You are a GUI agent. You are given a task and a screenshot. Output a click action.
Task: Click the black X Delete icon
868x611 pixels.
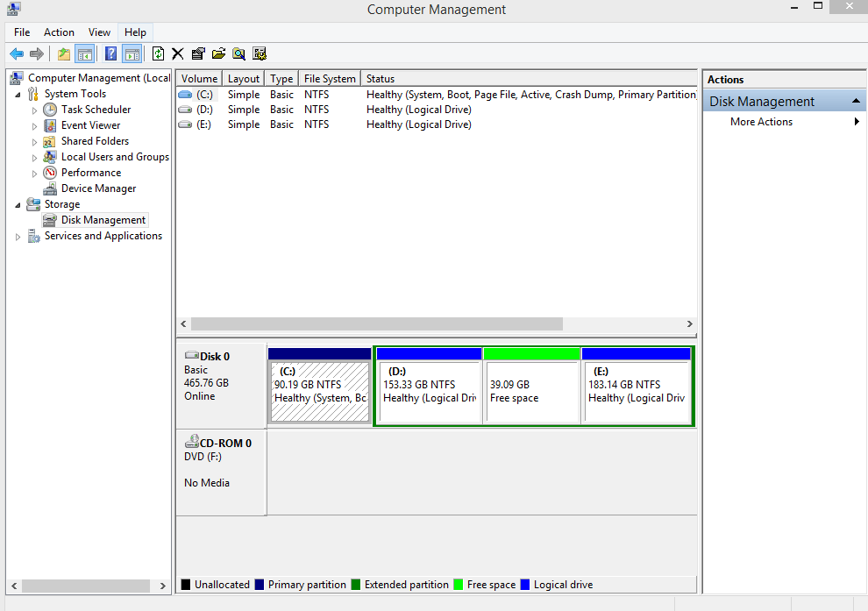(x=178, y=53)
